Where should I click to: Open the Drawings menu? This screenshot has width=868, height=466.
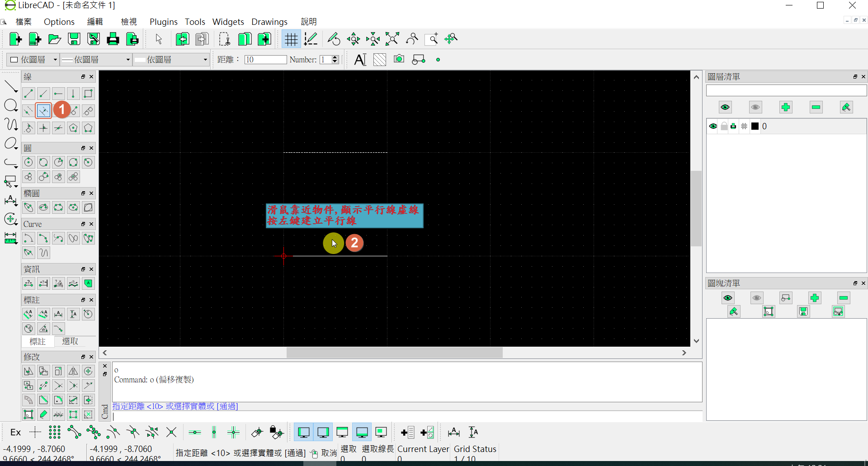[269, 22]
